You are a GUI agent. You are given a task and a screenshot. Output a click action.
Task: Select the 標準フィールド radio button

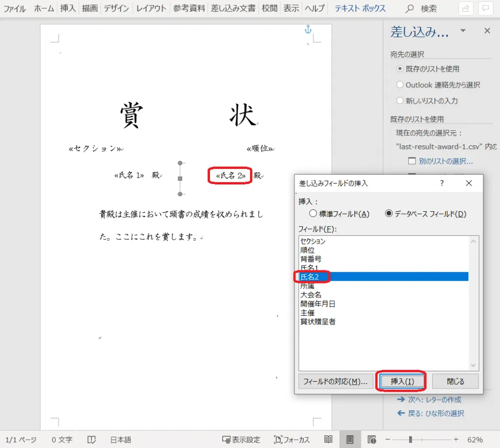pyautogui.click(x=313, y=213)
